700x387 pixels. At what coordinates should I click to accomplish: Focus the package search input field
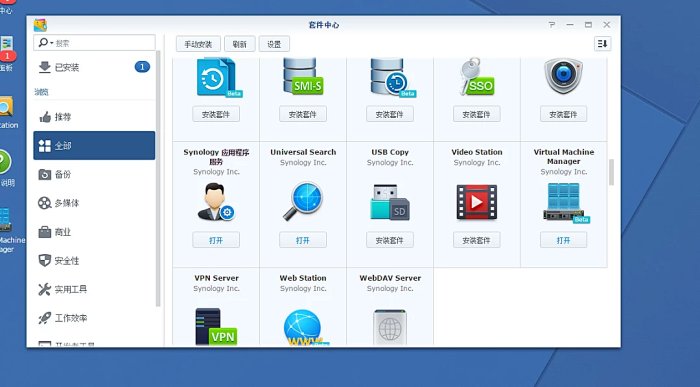click(x=94, y=43)
